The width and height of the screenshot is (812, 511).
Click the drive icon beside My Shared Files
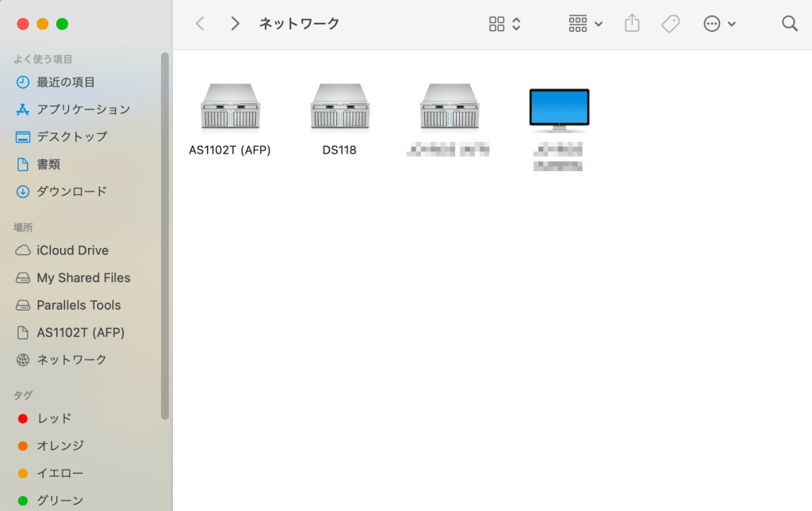(x=23, y=278)
